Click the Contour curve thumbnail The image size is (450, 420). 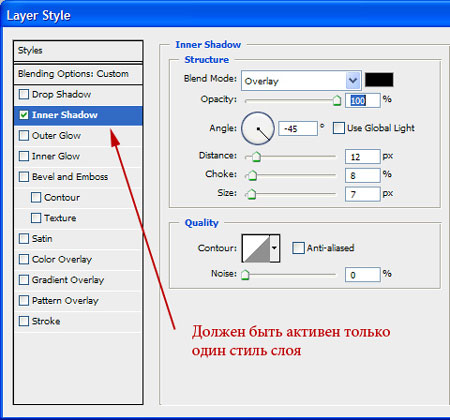pos(256,248)
